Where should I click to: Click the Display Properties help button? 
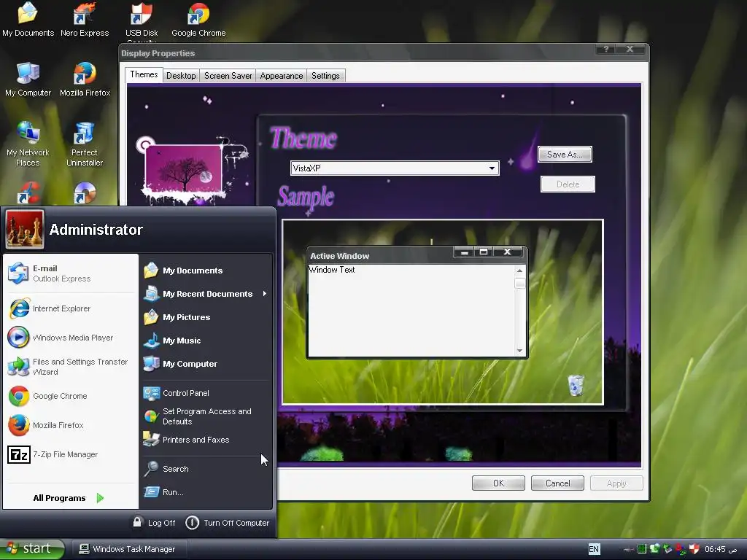click(606, 49)
